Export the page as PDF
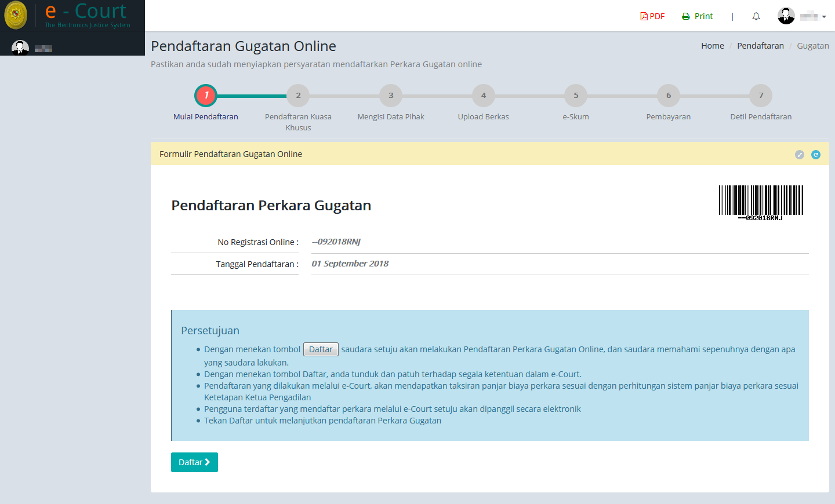Image resolution: width=835 pixels, height=504 pixels. 652,16
